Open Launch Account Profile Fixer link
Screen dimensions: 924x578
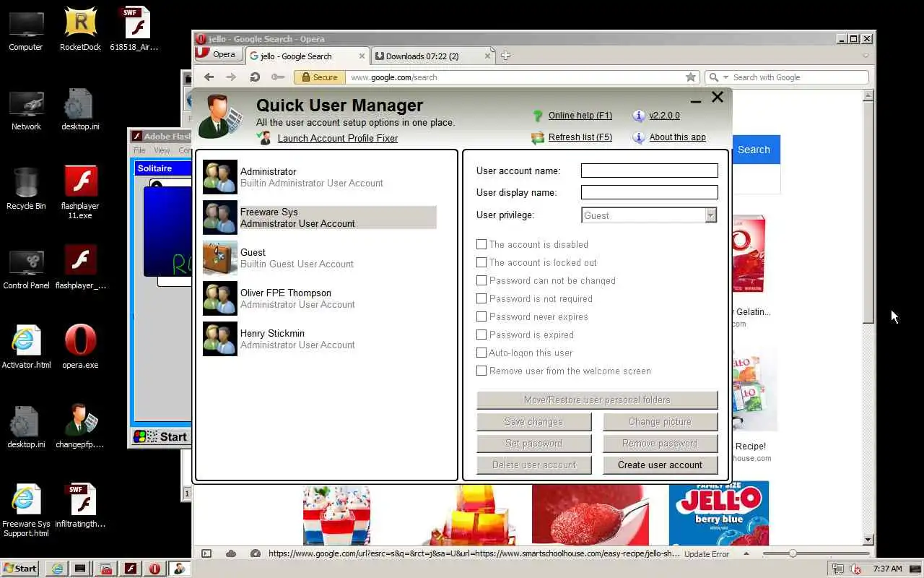click(x=337, y=138)
